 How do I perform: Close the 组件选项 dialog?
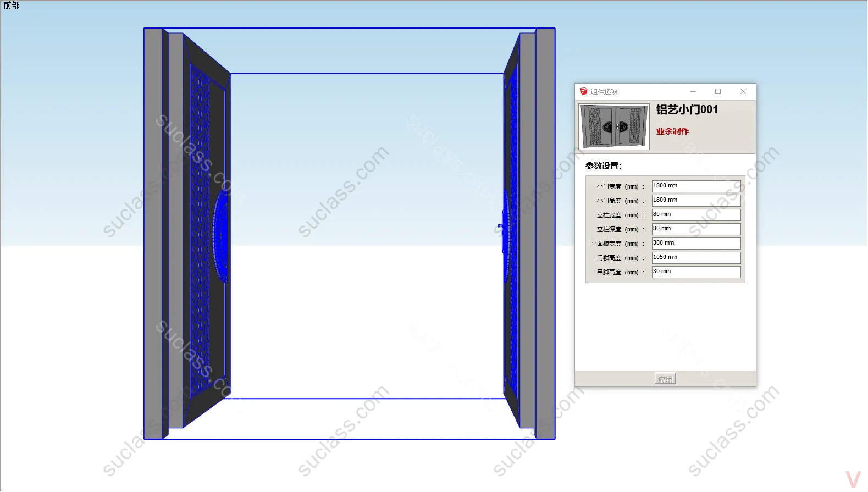coord(743,91)
